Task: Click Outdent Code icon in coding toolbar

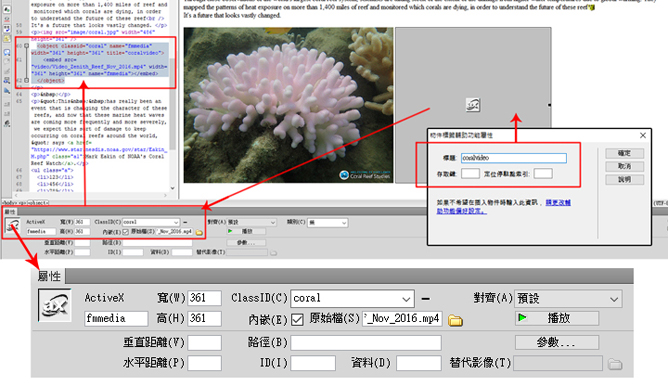Action: click(x=7, y=113)
